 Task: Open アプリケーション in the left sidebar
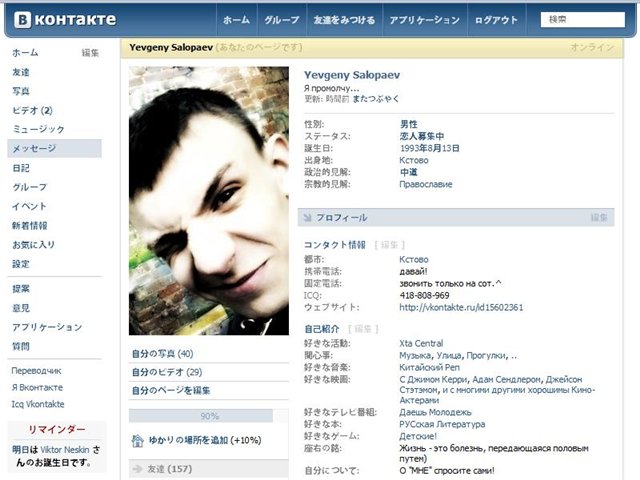47,327
